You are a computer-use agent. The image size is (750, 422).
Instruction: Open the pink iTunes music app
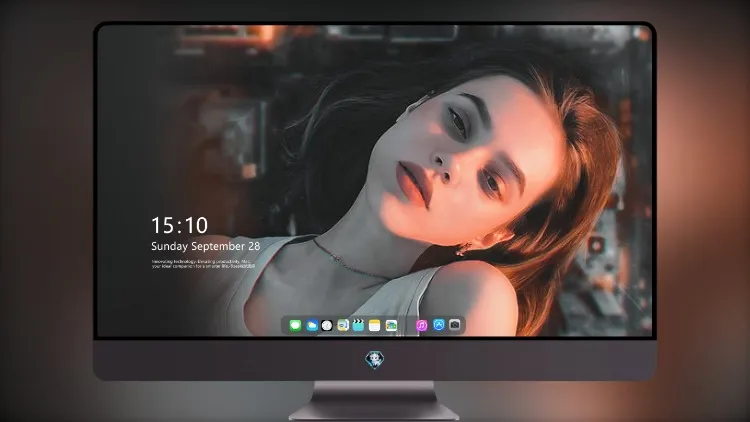(x=421, y=325)
